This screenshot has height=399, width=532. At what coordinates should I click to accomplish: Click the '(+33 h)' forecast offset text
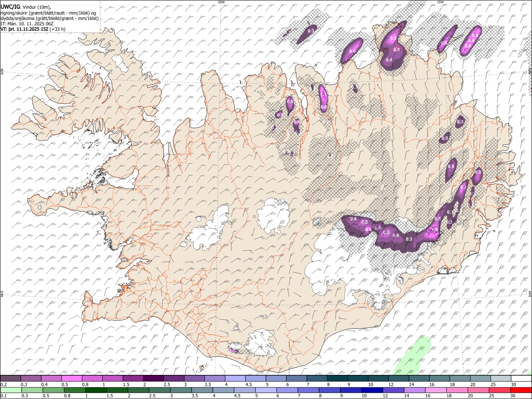tap(58, 29)
